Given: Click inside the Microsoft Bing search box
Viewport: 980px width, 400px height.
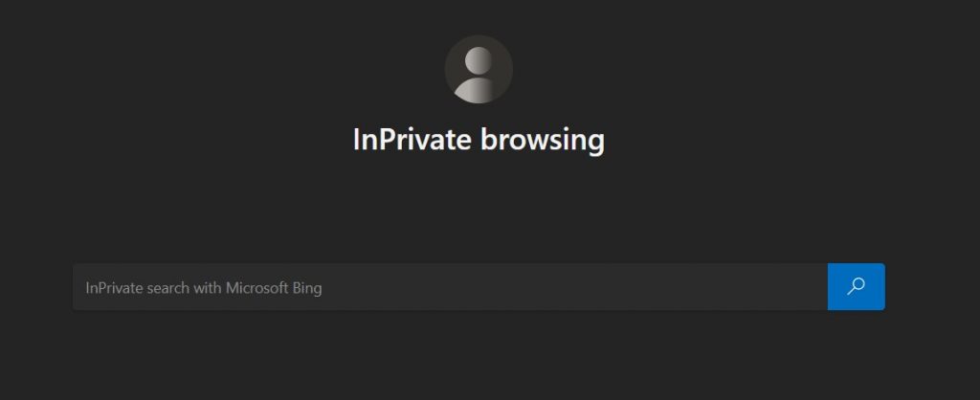Looking at the screenshot, I should [450, 287].
